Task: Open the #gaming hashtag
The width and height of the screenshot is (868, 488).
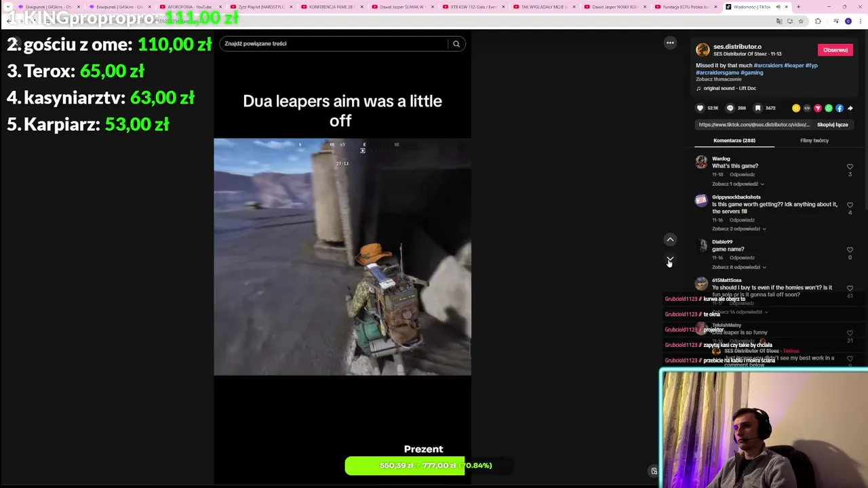Action: point(751,73)
